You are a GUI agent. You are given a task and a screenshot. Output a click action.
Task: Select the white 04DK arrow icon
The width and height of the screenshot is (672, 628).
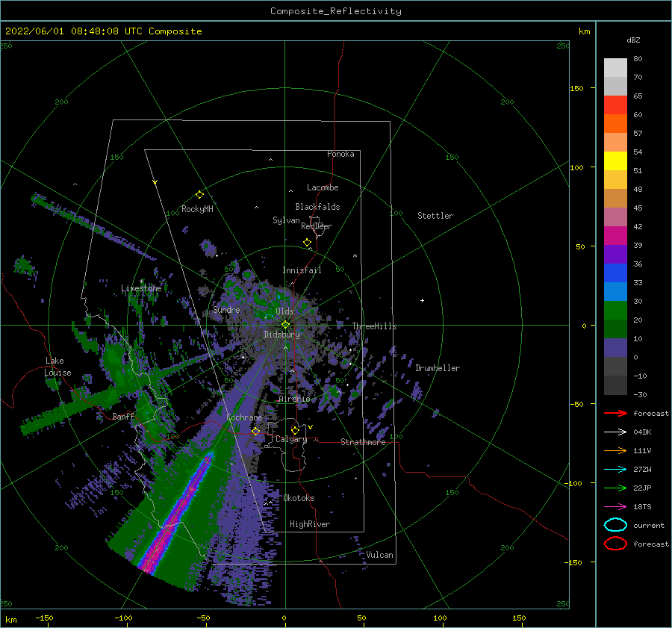pyautogui.click(x=615, y=432)
